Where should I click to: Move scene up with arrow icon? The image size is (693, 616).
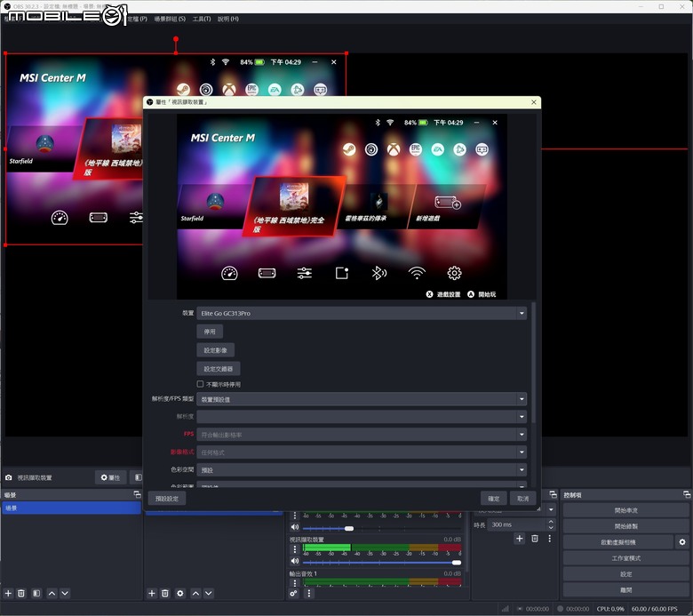52,593
